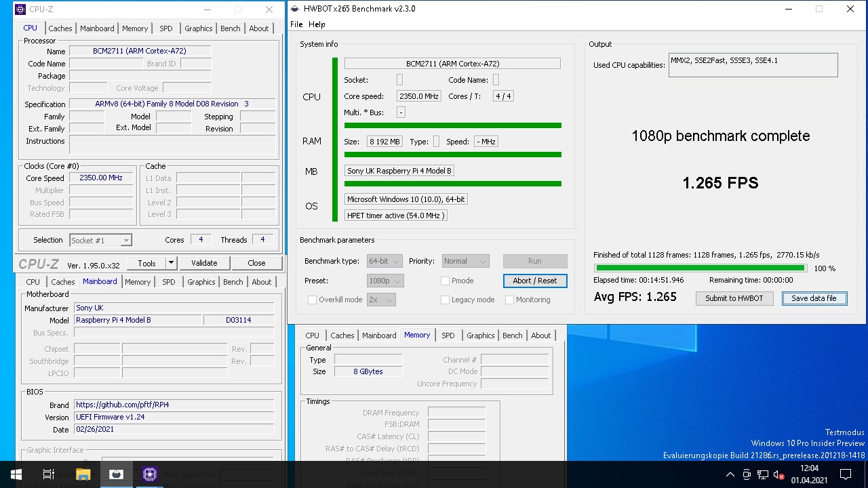Open the Overkill 2x multiplier dropdown
This screenshot has height=488, width=868.
click(381, 300)
